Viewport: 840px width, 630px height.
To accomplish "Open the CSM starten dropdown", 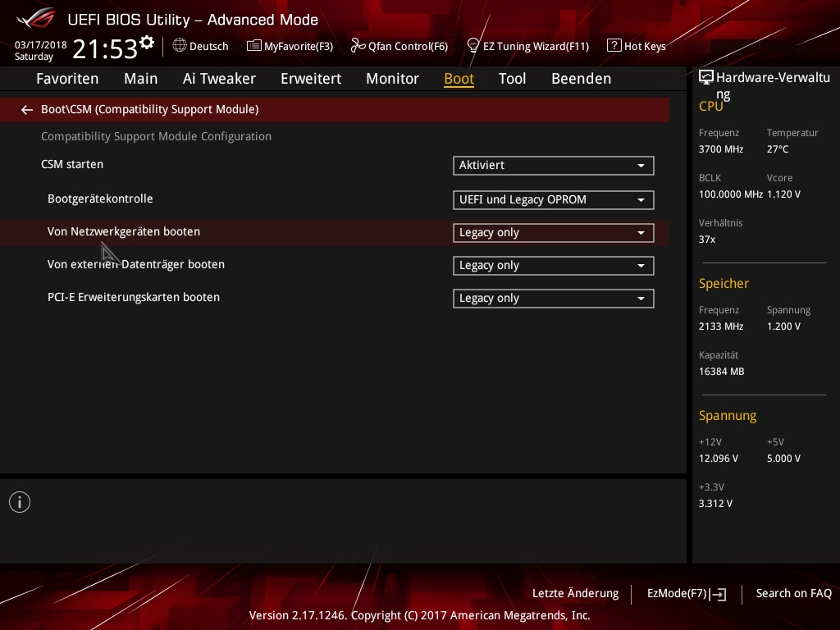I will click(553, 166).
